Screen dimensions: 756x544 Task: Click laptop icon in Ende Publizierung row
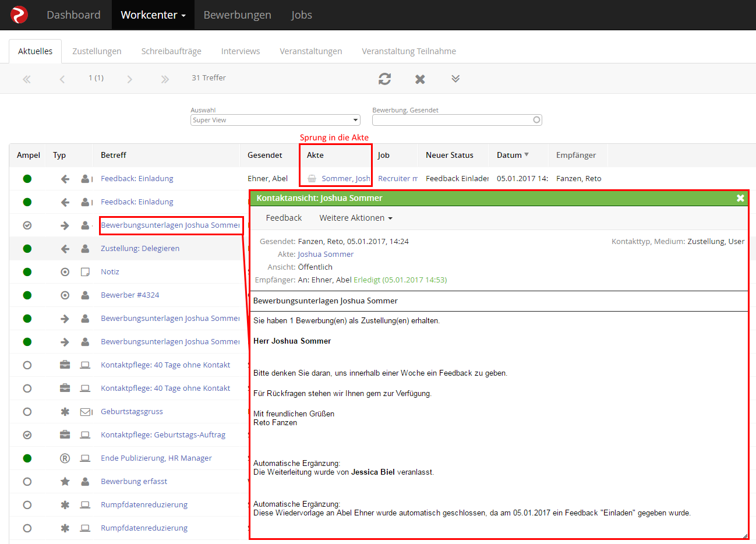pyautogui.click(x=85, y=458)
